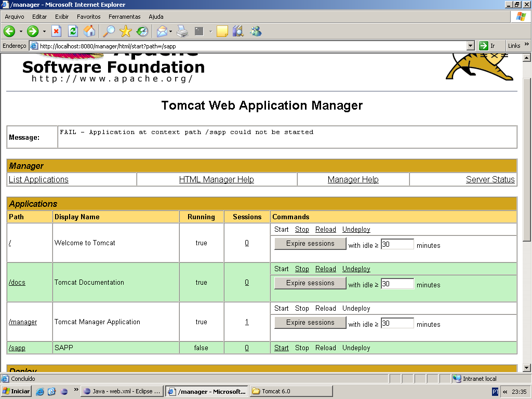Open Favorites with the star icon
The width and height of the screenshot is (532, 399).
tap(126, 32)
